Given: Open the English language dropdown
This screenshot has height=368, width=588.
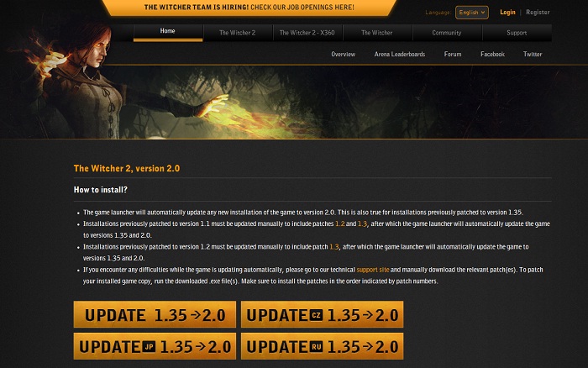Looking at the screenshot, I should (x=472, y=13).
